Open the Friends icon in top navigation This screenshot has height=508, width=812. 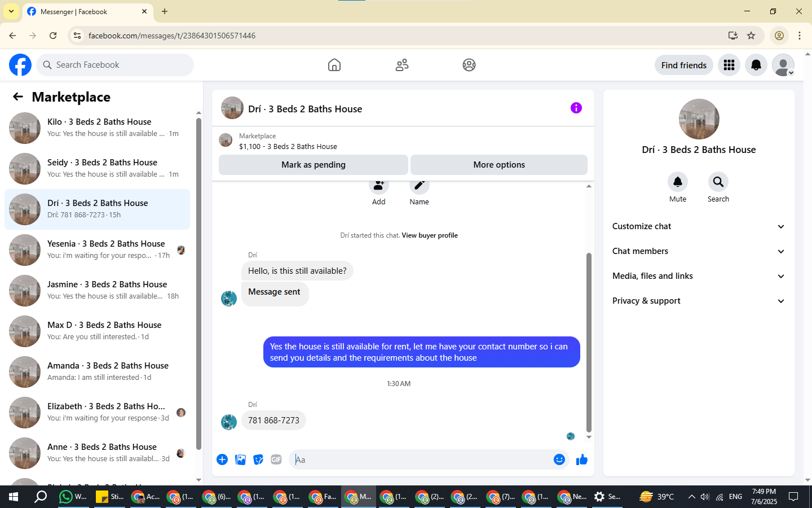tap(402, 65)
